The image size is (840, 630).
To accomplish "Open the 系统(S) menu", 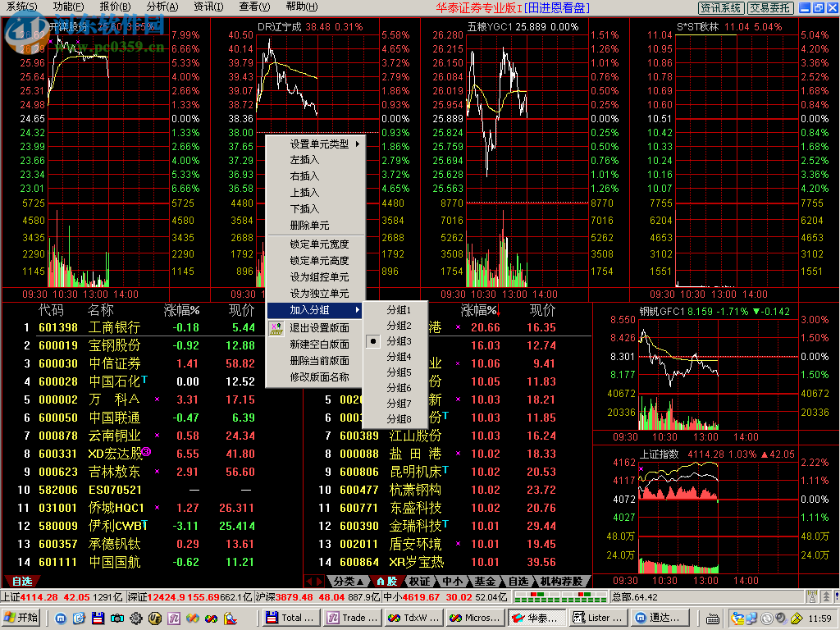I will point(22,7).
